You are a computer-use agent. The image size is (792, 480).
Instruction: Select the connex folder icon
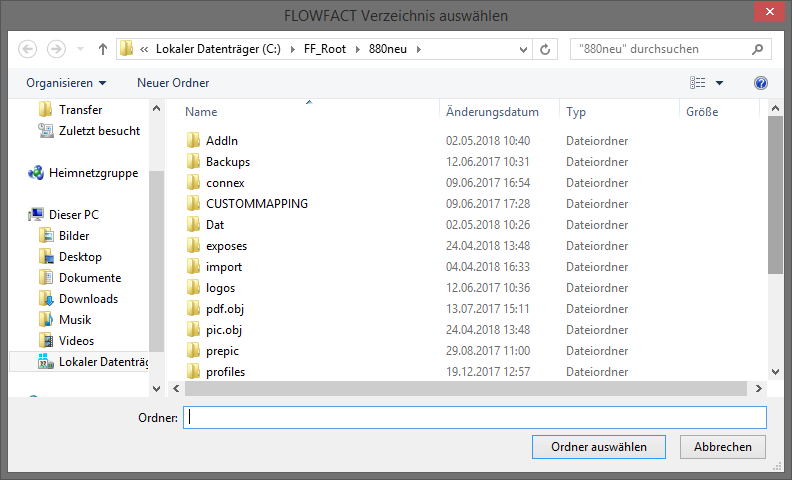[193, 182]
